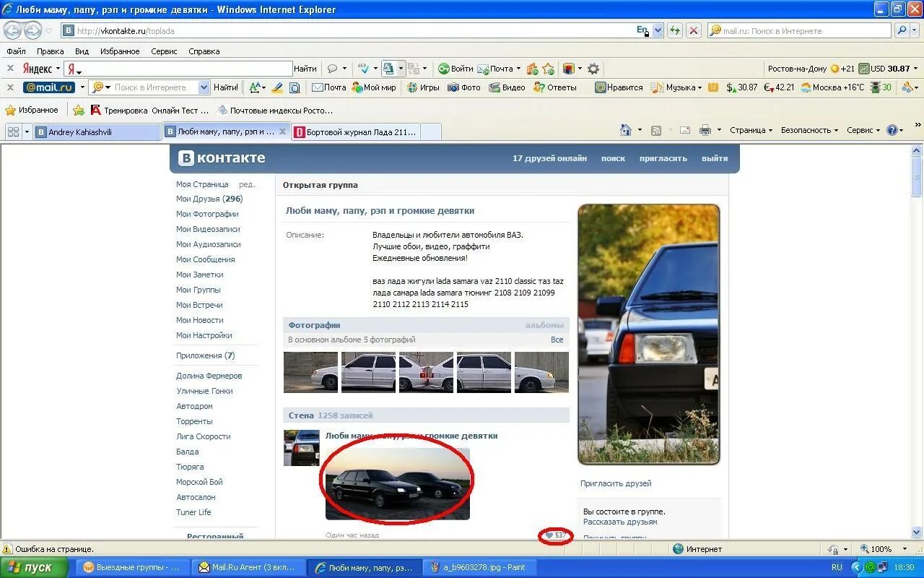The width and height of the screenshot is (924, 578).
Task: Open Игры on the Mail.ru toolbar
Action: click(x=423, y=87)
